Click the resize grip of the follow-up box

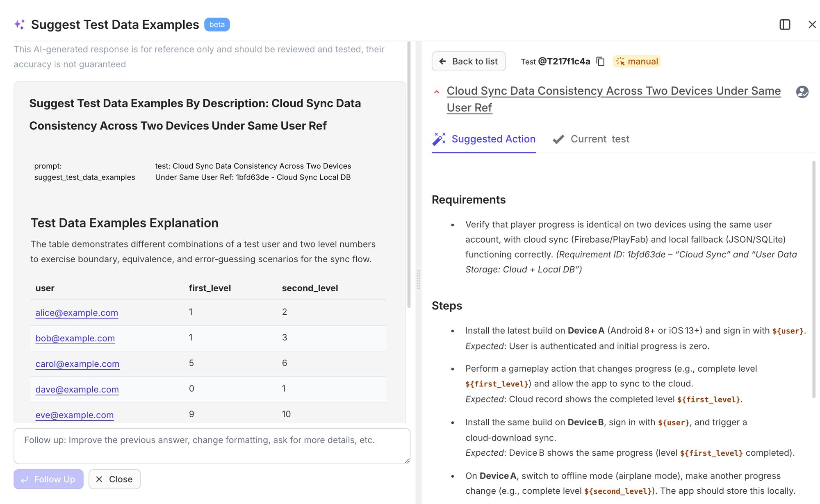click(x=407, y=461)
